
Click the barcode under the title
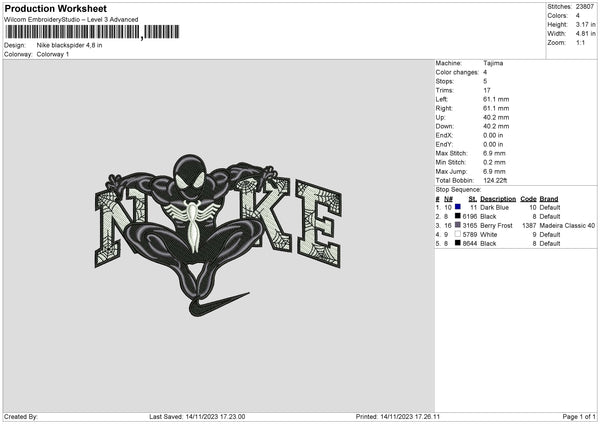pyautogui.click(x=92, y=32)
